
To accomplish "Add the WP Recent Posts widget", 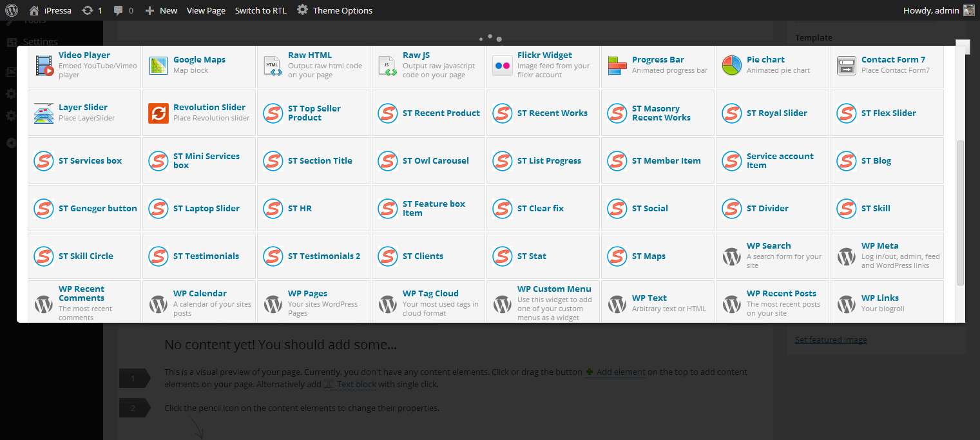I will [x=773, y=301].
